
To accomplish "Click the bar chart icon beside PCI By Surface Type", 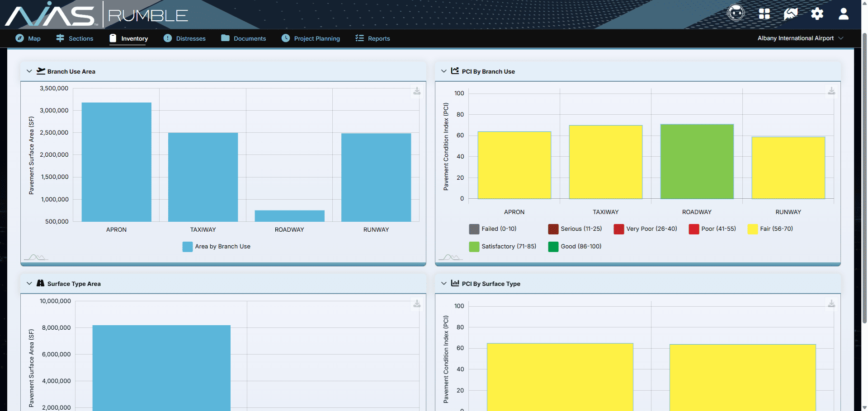I will pos(455,283).
